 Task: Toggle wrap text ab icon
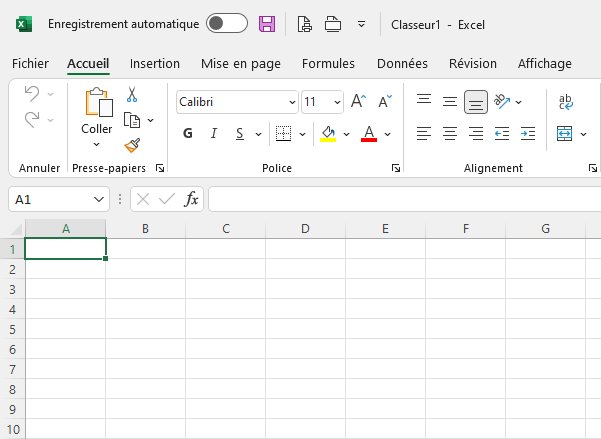coord(566,102)
